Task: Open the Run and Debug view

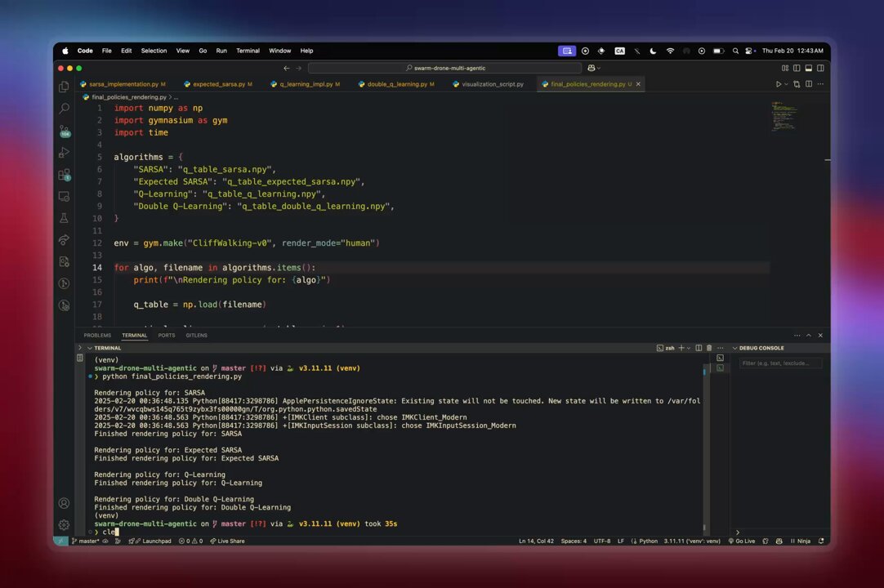Action: [65, 153]
